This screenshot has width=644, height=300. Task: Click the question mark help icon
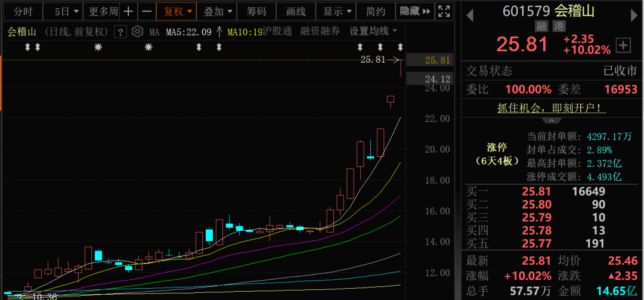(x=120, y=32)
